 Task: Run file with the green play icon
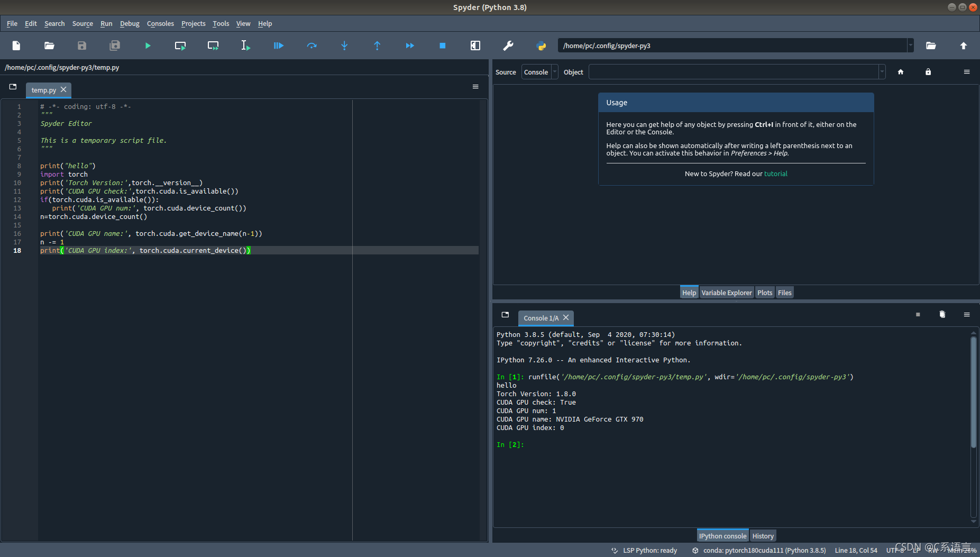(x=148, y=45)
